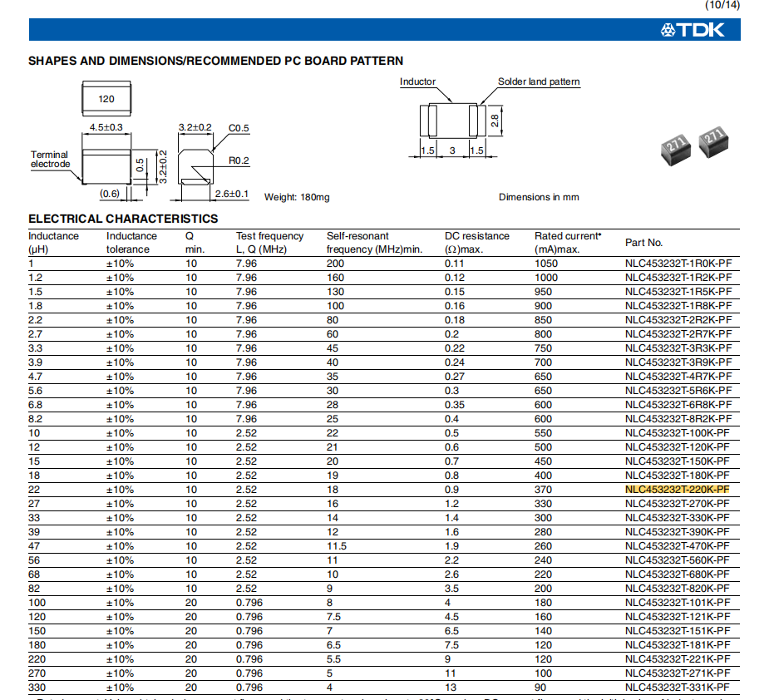Click the "4.5±0.3" length dimension
Image resolution: width=769 pixels, height=700 pixels.
tap(106, 127)
